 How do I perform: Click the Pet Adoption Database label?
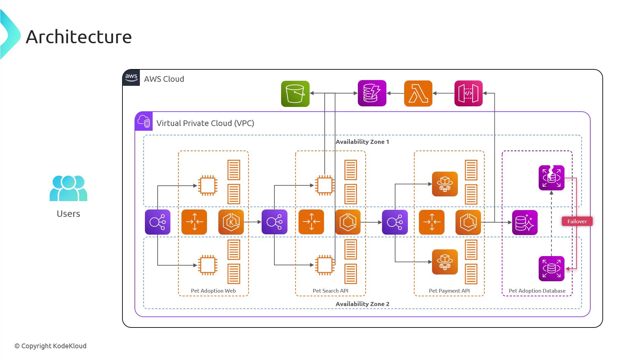(x=537, y=291)
